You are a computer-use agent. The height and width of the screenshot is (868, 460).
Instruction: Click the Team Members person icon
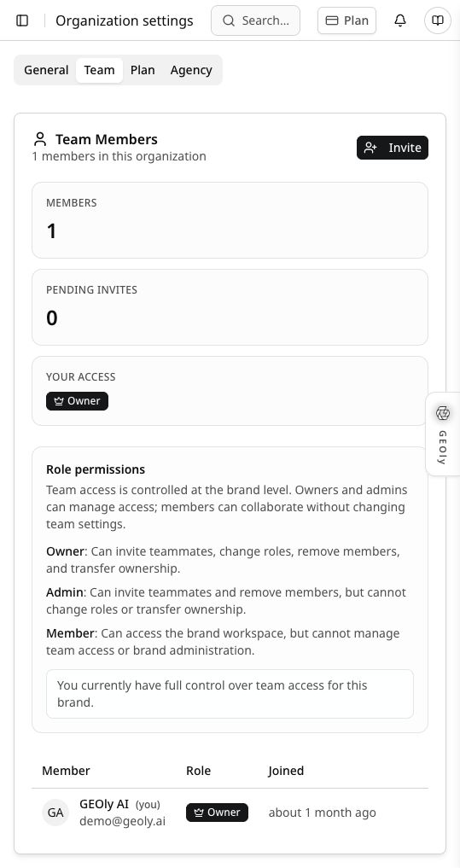pyautogui.click(x=40, y=139)
